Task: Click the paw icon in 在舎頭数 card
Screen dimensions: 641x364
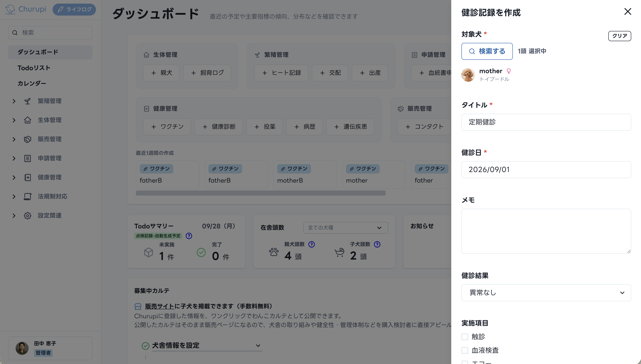Action: [274, 252]
